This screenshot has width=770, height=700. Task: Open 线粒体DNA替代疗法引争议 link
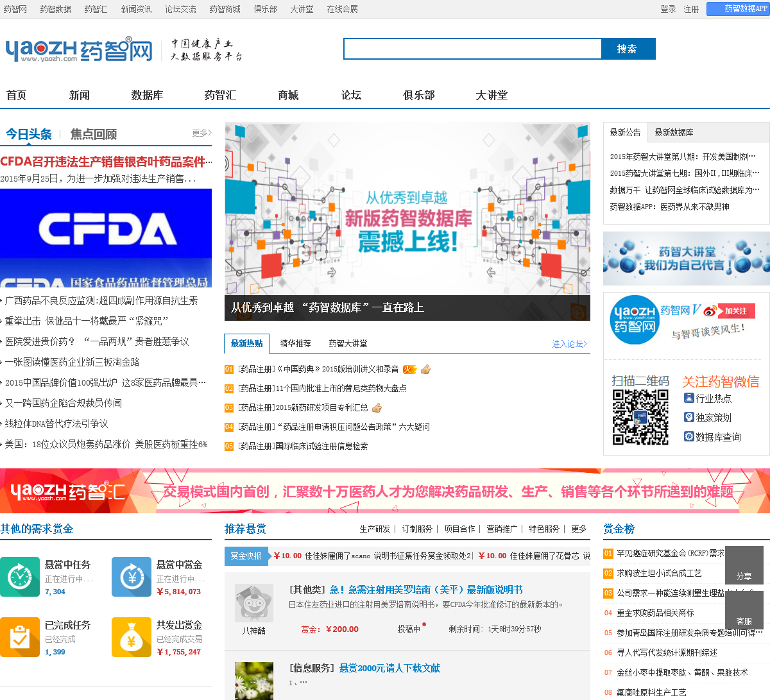click(x=56, y=423)
